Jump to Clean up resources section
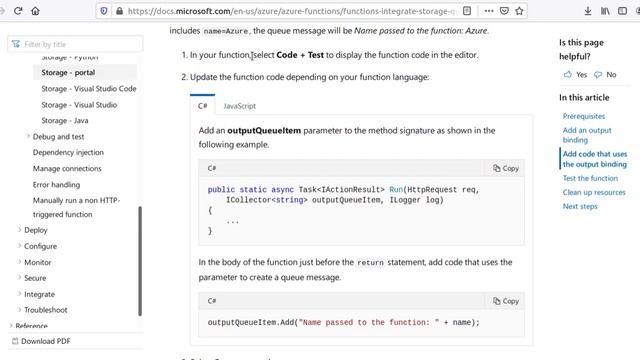 594,192
